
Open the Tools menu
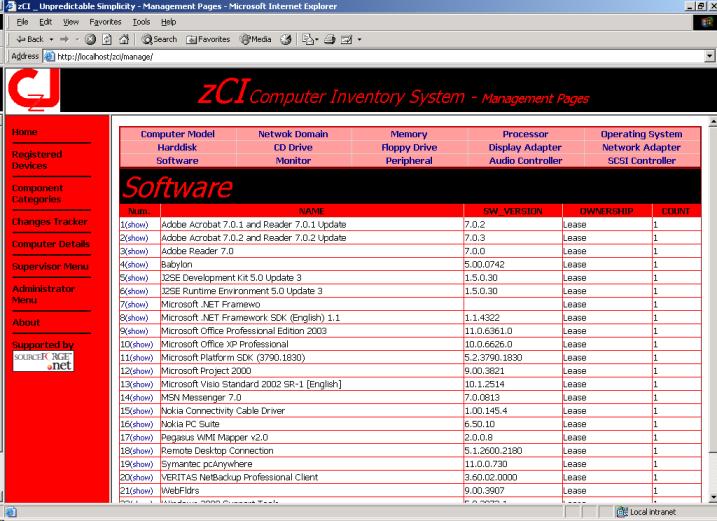point(141,22)
